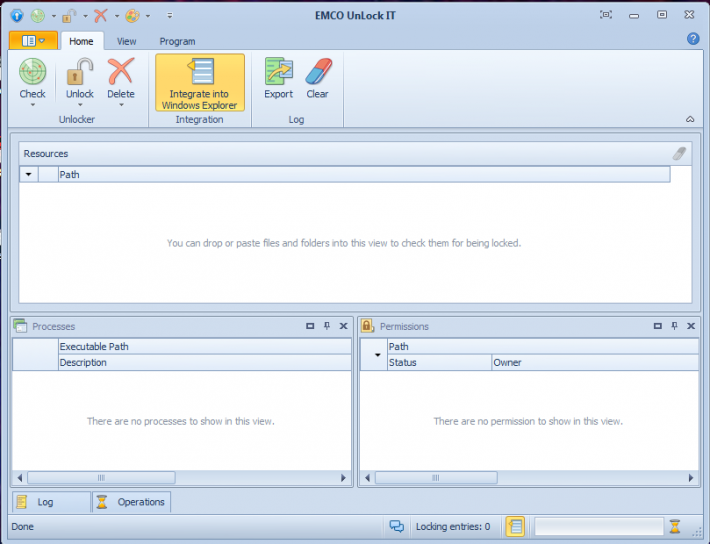This screenshot has height=544, width=710.
Task: Open Resources column selector arrow
Action: pos(29,174)
